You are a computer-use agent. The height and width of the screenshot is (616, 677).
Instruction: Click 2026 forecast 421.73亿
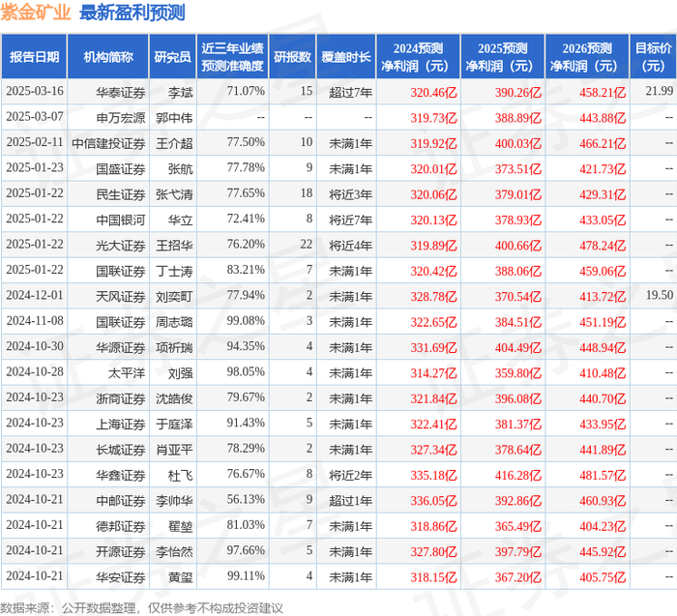coord(603,169)
